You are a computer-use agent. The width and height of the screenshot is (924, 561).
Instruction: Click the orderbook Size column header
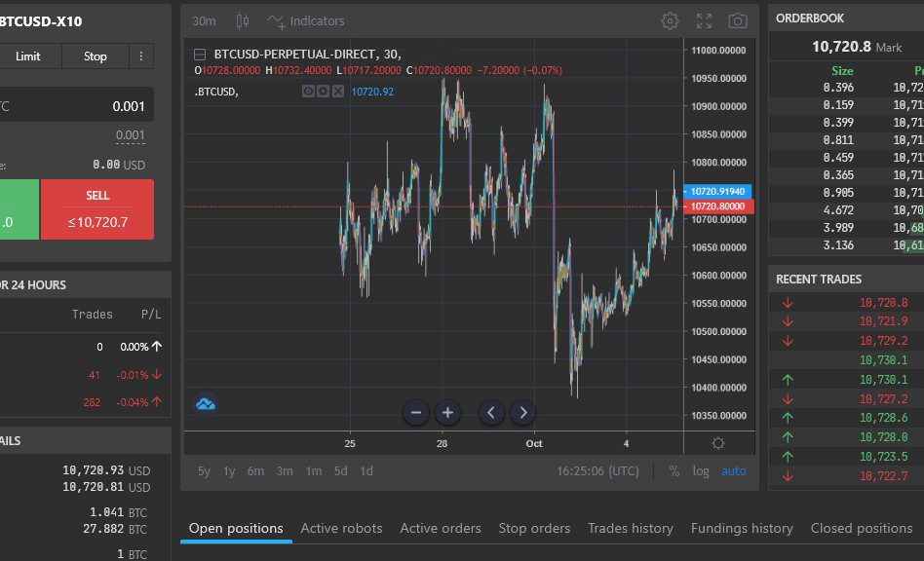pyautogui.click(x=842, y=71)
